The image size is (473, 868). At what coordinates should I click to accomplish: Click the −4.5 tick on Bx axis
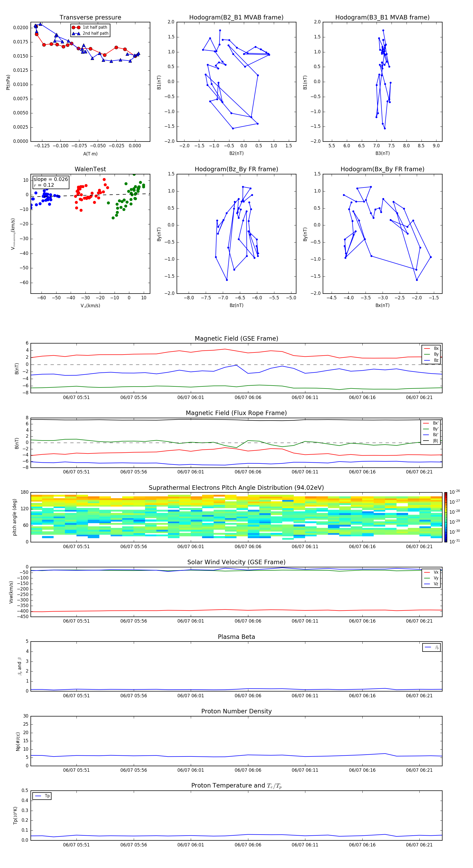[331, 298]
